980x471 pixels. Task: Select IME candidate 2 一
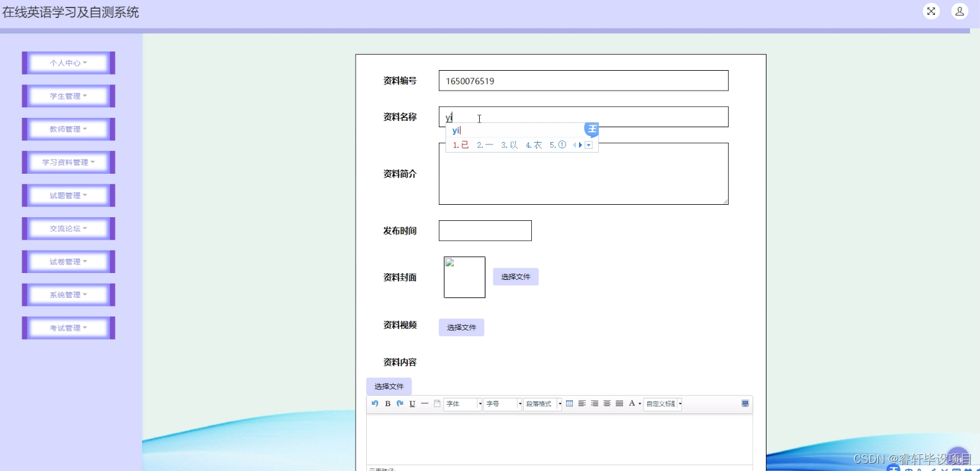click(485, 145)
